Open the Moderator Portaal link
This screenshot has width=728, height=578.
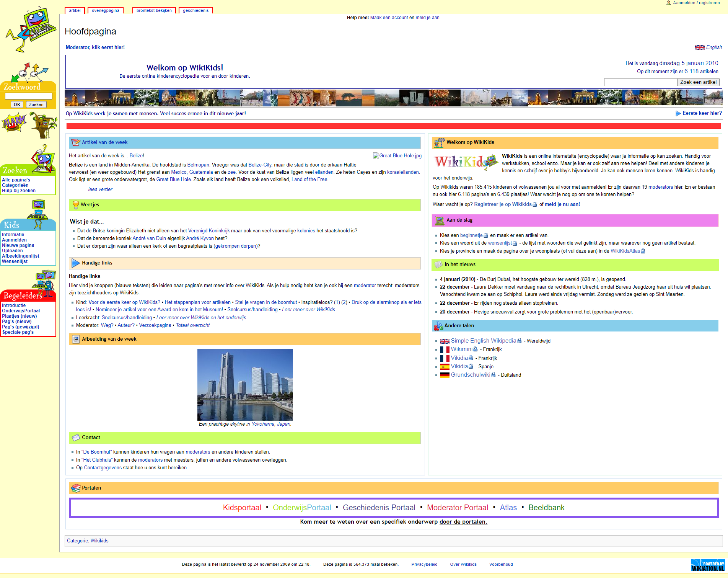(x=458, y=508)
